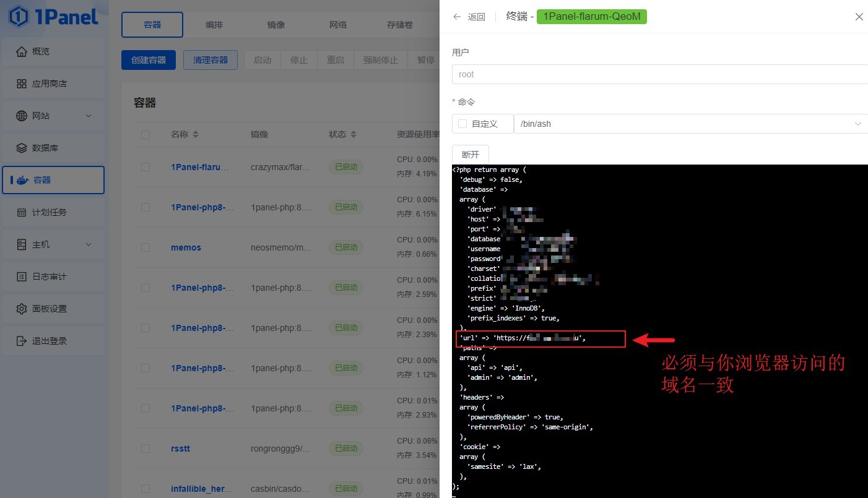
Task: Open the memos container link
Action: [186, 247]
